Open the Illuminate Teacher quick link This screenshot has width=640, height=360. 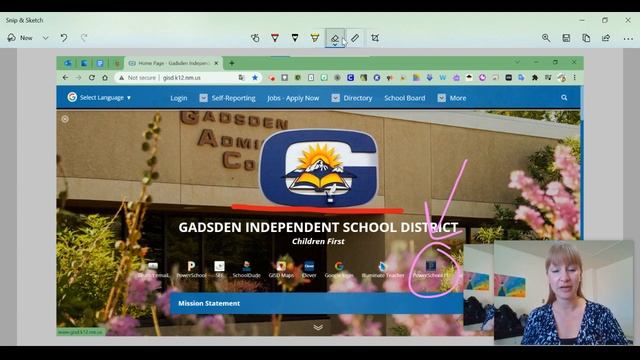(x=382, y=270)
